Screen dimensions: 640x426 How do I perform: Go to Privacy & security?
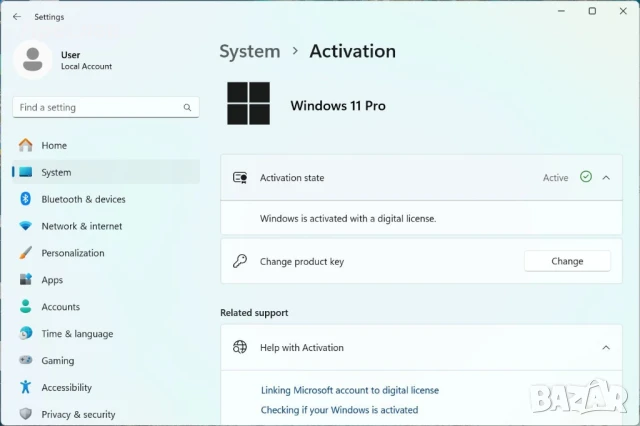point(78,414)
